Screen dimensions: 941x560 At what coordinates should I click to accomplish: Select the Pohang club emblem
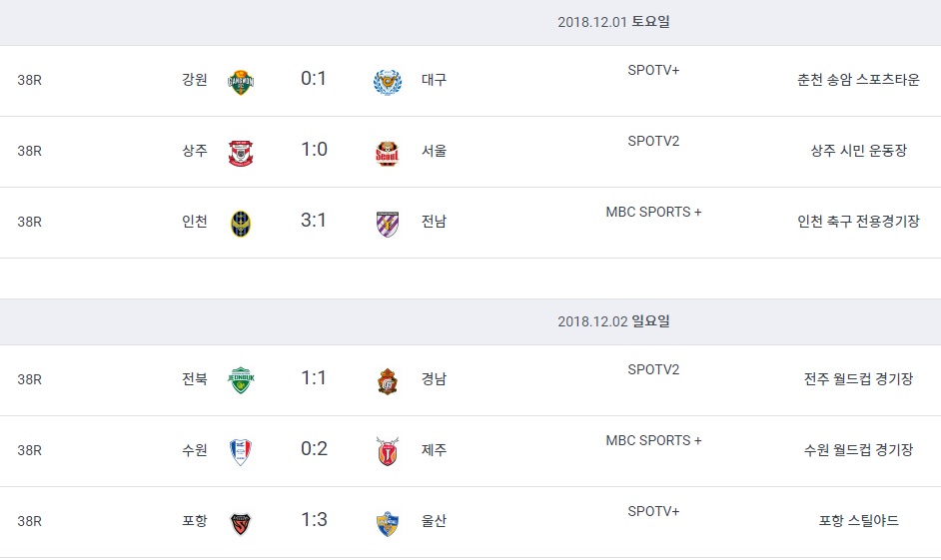pyautogui.click(x=241, y=522)
